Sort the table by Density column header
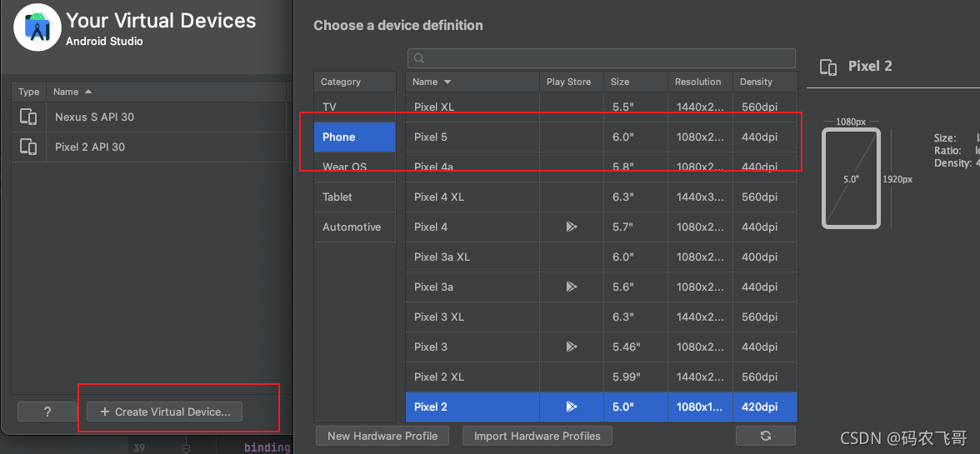The width and height of the screenshot is (980, 454). pyautogui.click(x=756, y=82)
